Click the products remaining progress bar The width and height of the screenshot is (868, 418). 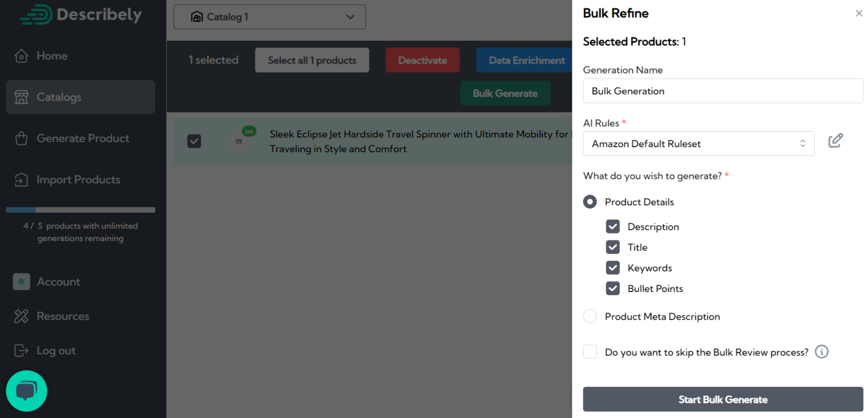coord(80,209)
